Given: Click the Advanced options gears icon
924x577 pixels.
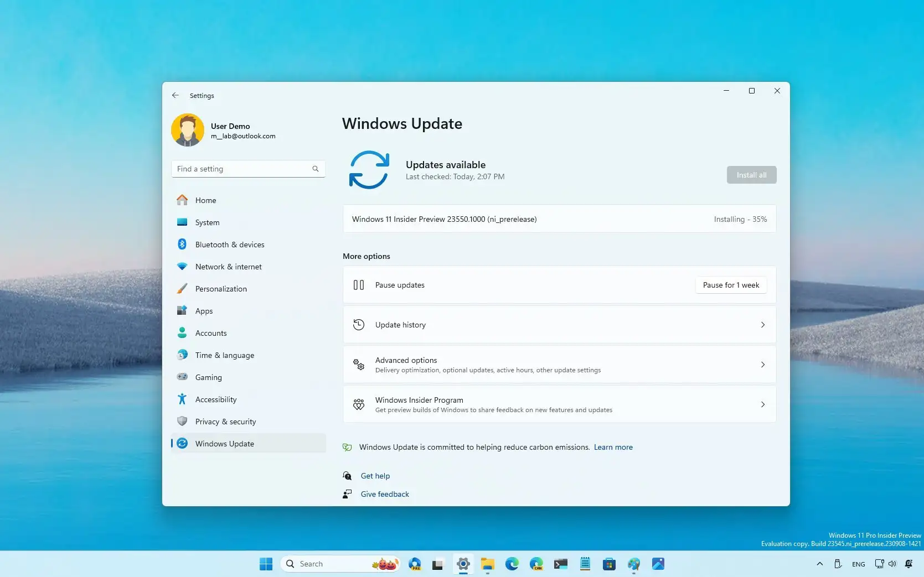Looking at the screenshot, I should pyautogui.click(x=359, y=365).
